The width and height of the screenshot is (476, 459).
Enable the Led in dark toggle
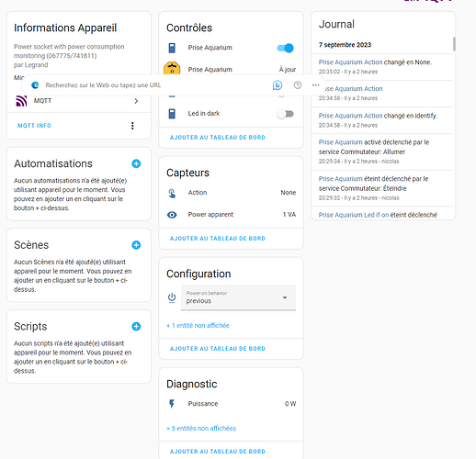click(285, 114)
